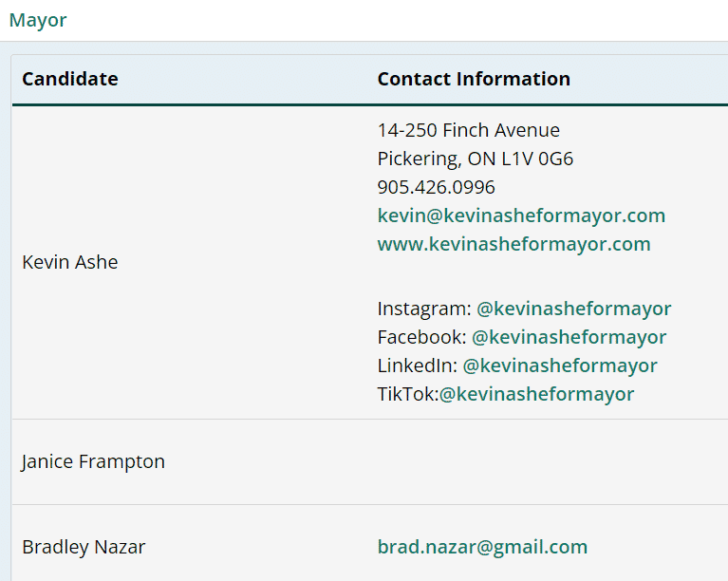Viewport: 728px width, 581px height.
Task: Click the Pickering, ON L1V 0G6 line
Action: (475, 159)
